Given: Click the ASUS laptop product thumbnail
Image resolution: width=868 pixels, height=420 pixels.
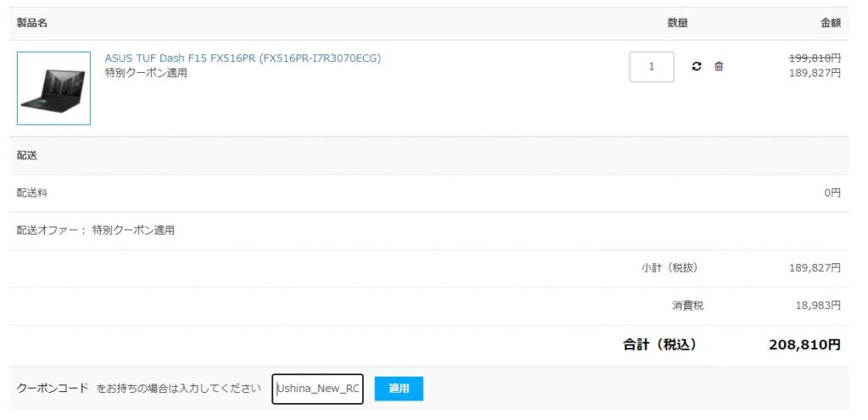Looking at the screenshot, I should [53, 88].
